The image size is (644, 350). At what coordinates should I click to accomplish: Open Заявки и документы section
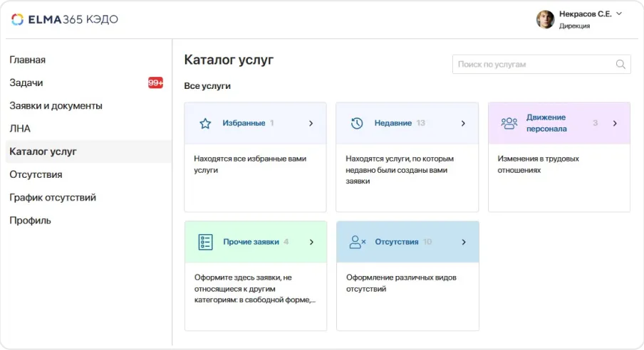click(x=56, y=106)
